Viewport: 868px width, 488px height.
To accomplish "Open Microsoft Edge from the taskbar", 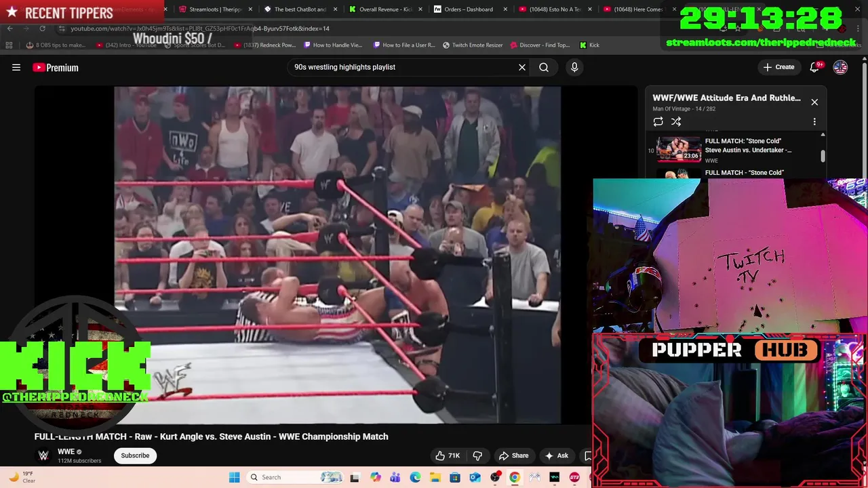I will point(415,477).
